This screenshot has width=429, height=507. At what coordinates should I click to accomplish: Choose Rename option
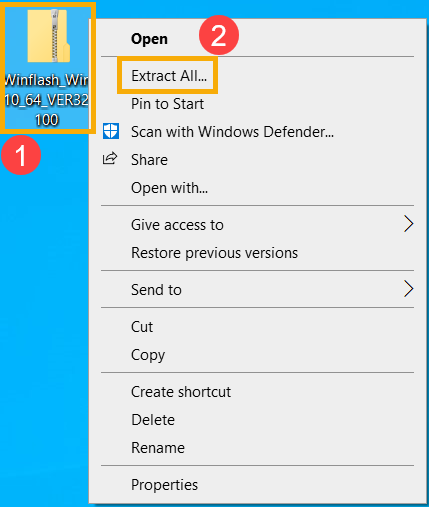tap(158, 448)
